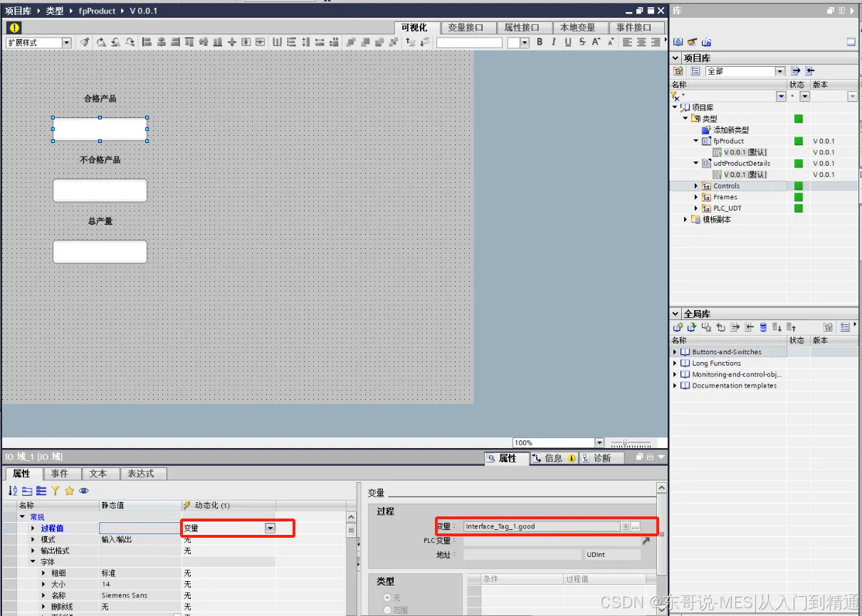The width and height of the screenshot is (862, 616).
Task: Click the right-arrow export icon in project library
Action: (796, 71)
